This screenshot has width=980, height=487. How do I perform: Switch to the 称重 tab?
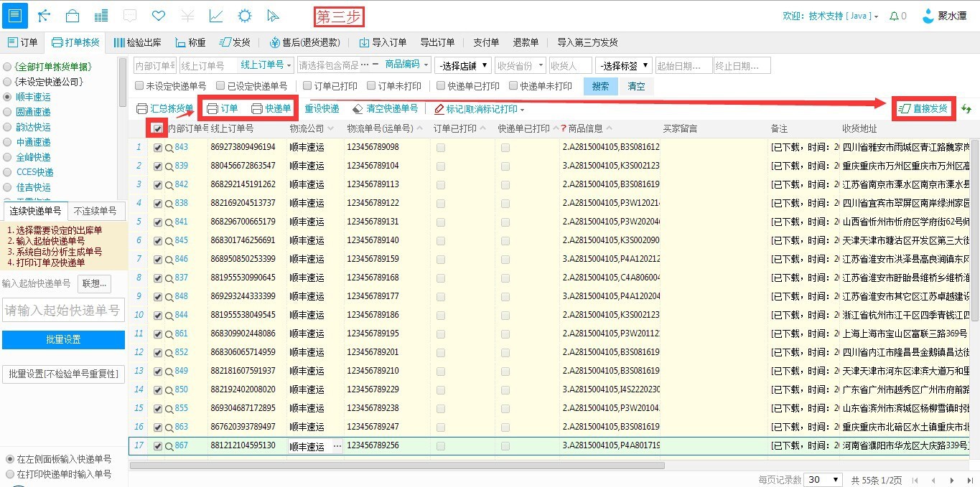tap(190, 42)
